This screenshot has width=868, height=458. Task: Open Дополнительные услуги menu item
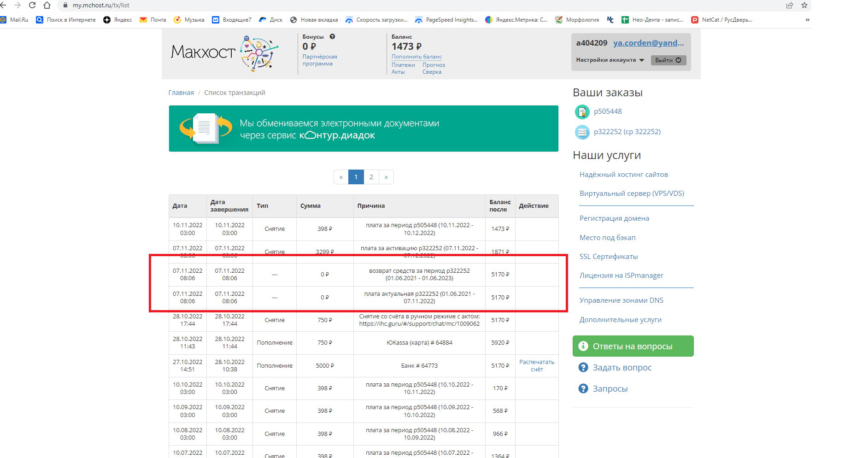[x=621, y=320]
